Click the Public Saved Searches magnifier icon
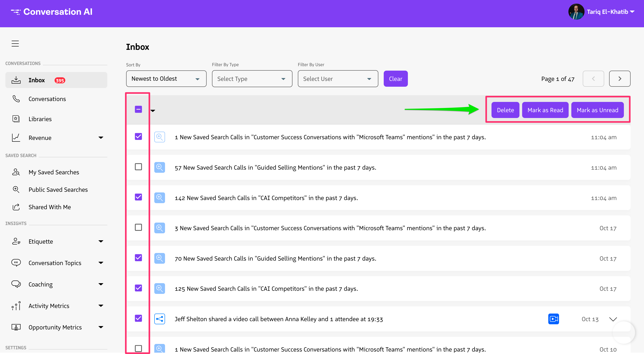644x354 pixels. pos(16,189)
